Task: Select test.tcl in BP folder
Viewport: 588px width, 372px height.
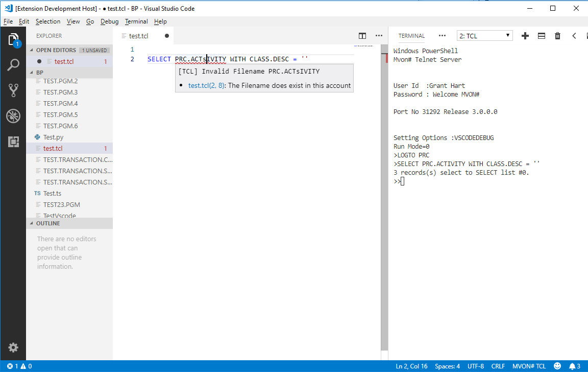Action: 69,148
